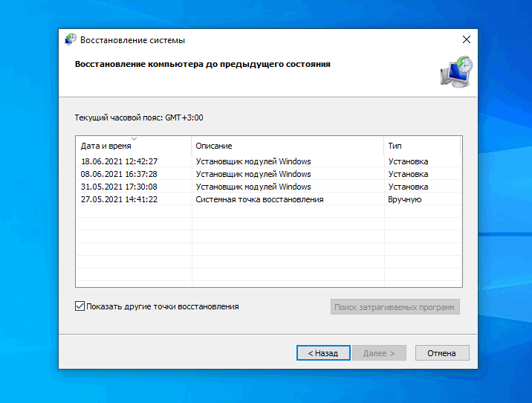Image resolution: width=532 pixels, height=403 pixels.
Task: Click 'Установка' type in 31.05.2021 row
Action: (x=408, y=187)
